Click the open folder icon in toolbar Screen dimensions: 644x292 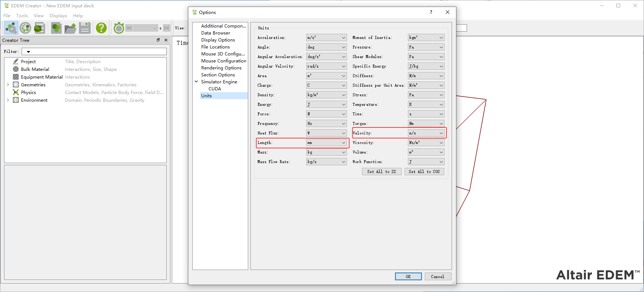[x=70, y=28]
